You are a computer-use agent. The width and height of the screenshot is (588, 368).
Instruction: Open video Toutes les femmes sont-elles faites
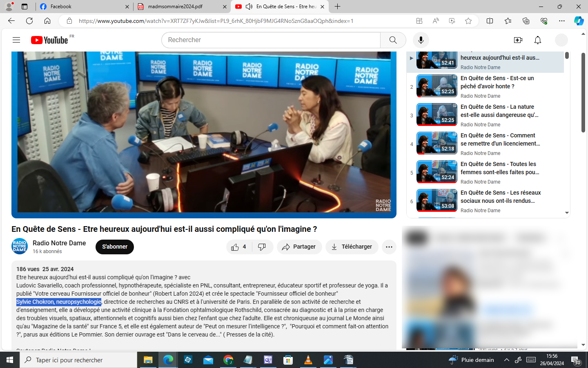pyautogui.click(x=485, y=173)
